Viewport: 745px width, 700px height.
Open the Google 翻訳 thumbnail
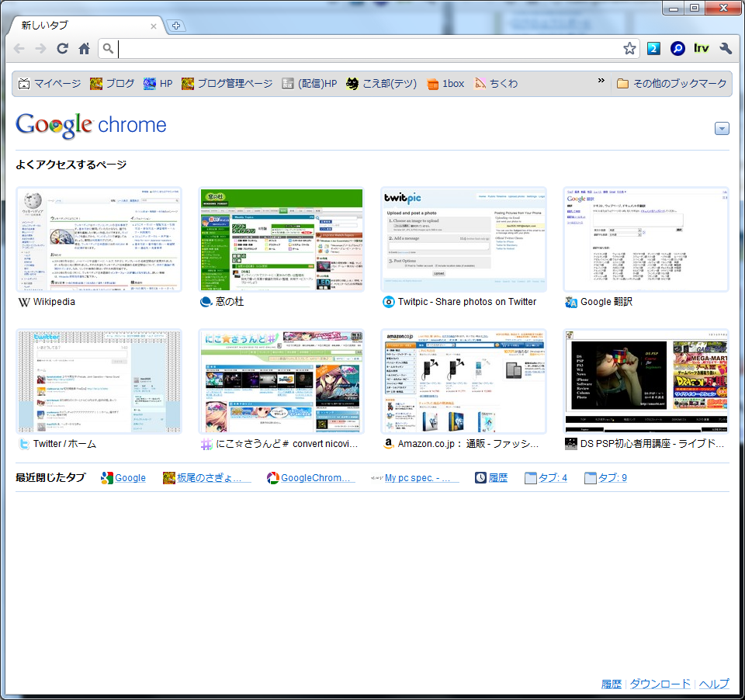click(x=646, y=240)
